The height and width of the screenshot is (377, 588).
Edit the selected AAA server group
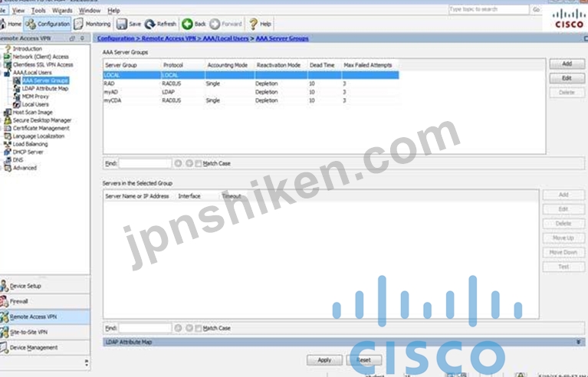coord(567,78)
